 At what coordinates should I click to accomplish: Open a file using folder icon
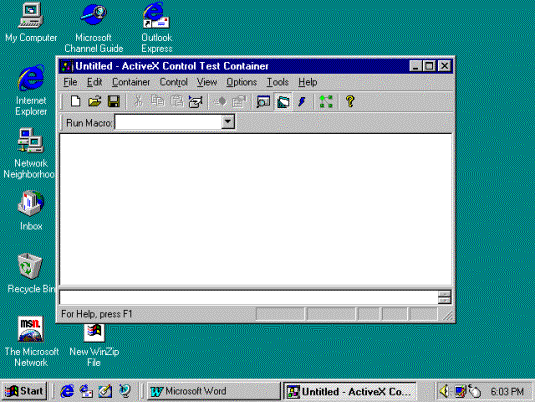(95, 101)
